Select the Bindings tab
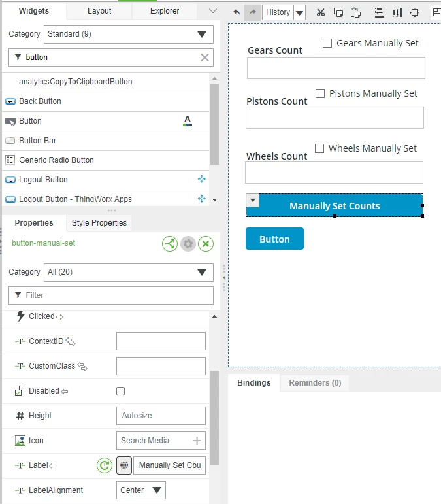The width and height of the screenshot is (441, 504). tap(254, 383)
